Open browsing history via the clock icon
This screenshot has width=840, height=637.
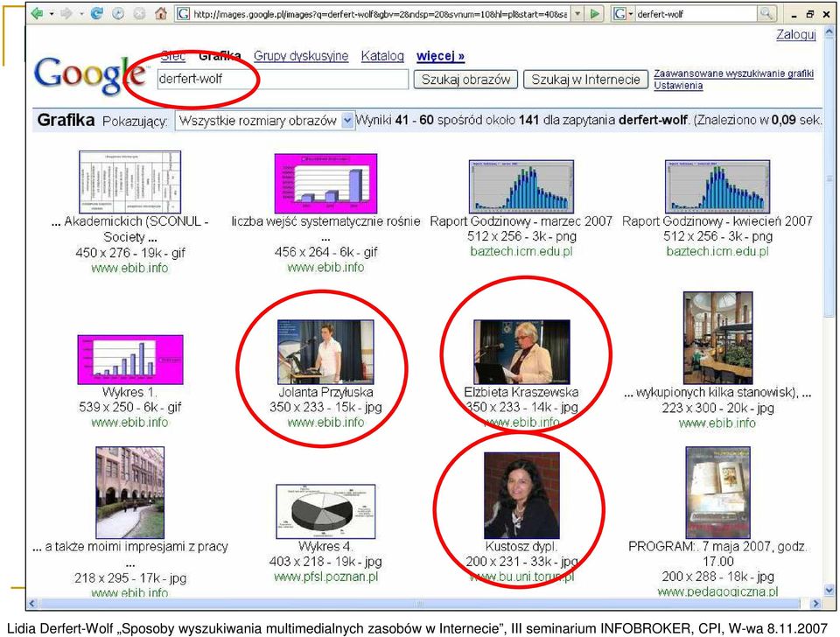(x=118, y=14)
